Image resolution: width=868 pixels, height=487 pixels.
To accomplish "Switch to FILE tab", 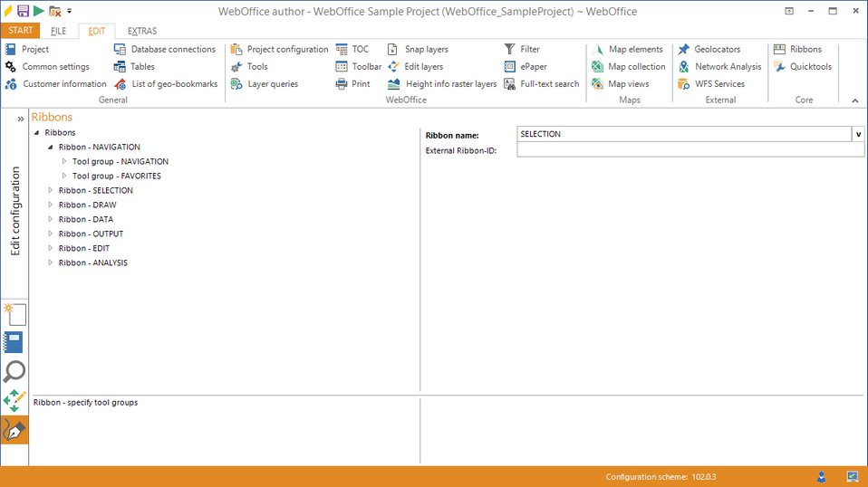I will tap(58, 31).
